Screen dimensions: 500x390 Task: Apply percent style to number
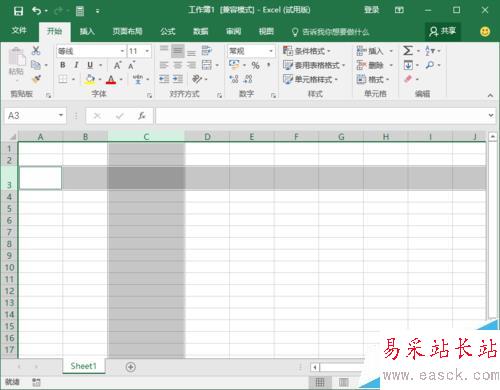[x=255, y=65]
